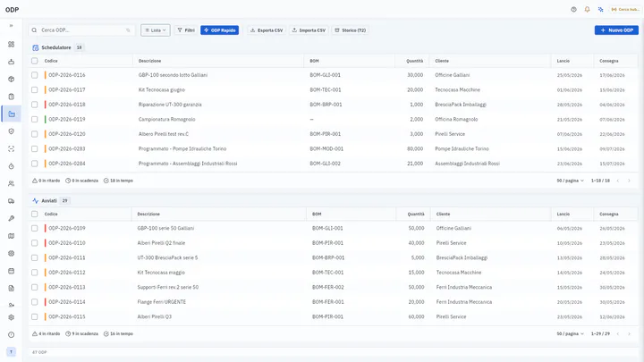Click Schedulatore '18 in tempo' status

point(118,181)
